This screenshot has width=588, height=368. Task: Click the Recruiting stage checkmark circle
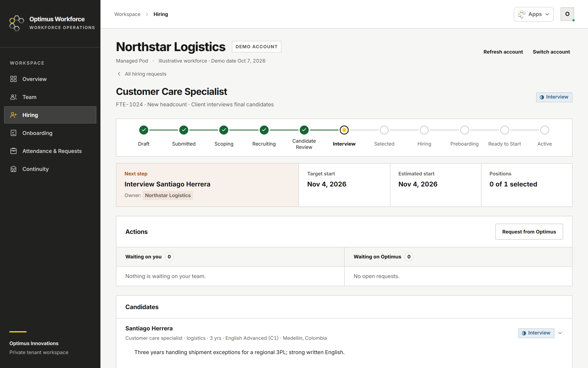pyautogui.click(x=264, y=130)
